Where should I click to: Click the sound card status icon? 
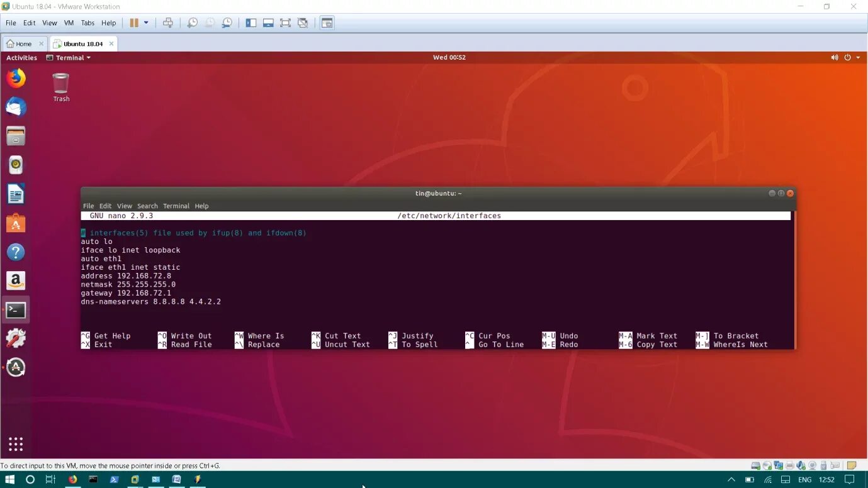(x=801, y=466)
